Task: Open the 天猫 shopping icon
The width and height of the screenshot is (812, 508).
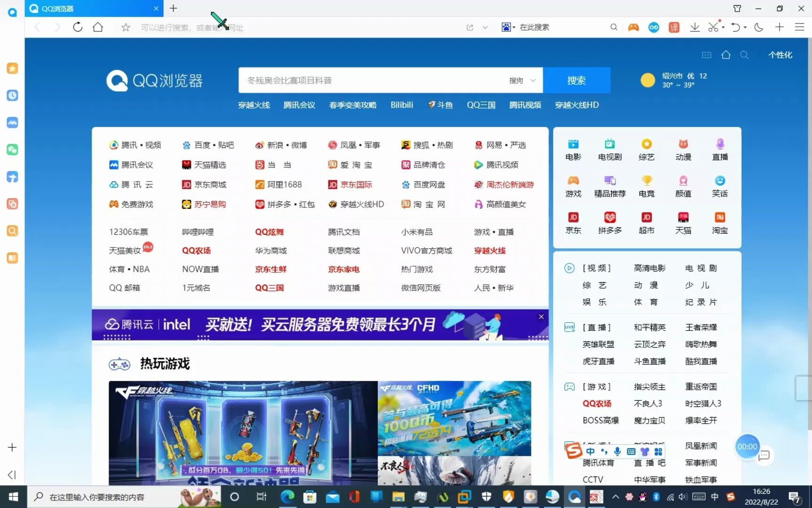Action: pos(683,223)
